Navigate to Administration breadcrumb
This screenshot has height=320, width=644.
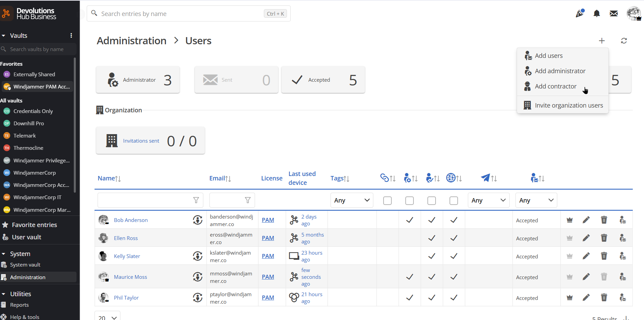(131, 41)
